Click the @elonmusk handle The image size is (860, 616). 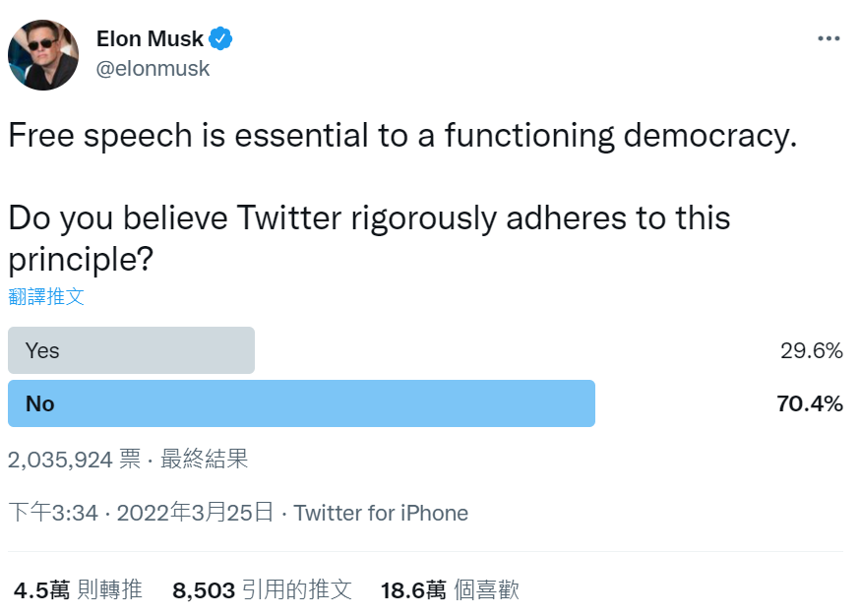click(153, 69)
